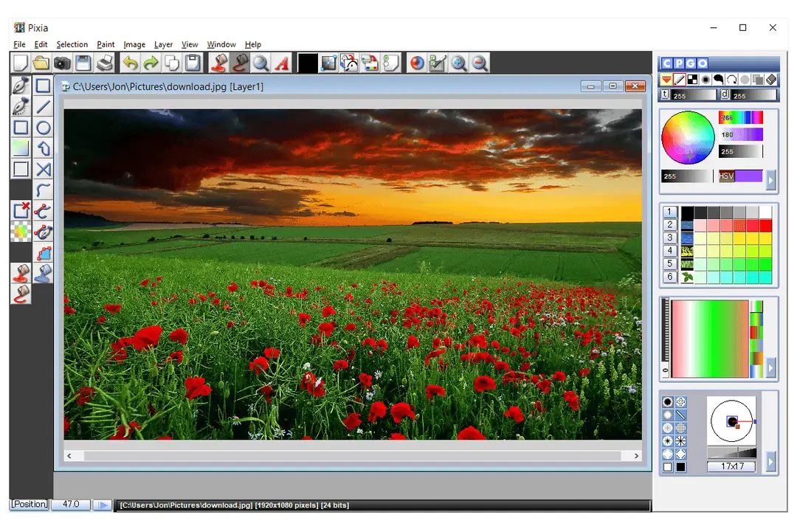This screenshot has width=797, height=532.
Task: Select palette row 6 button
Action: tap(669, 277)
